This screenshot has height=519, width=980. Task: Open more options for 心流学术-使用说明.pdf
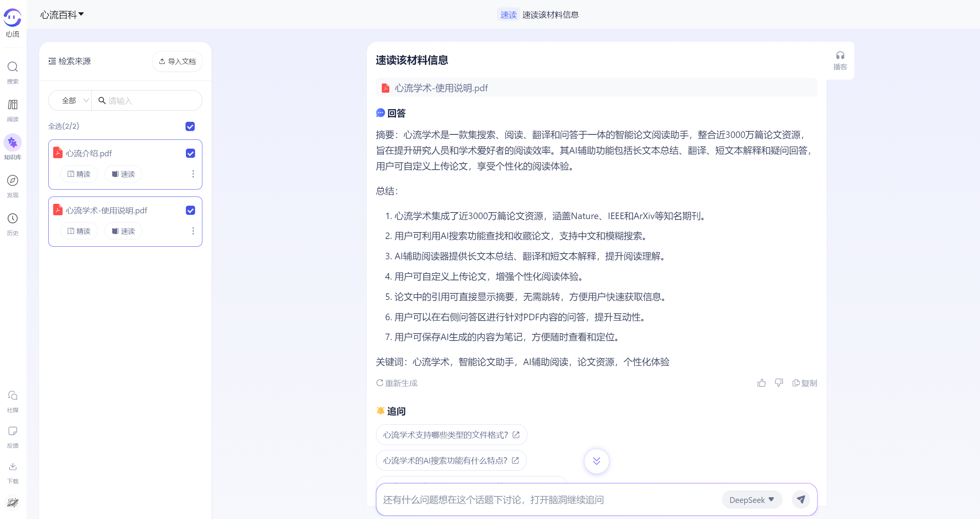coord(193,231)
